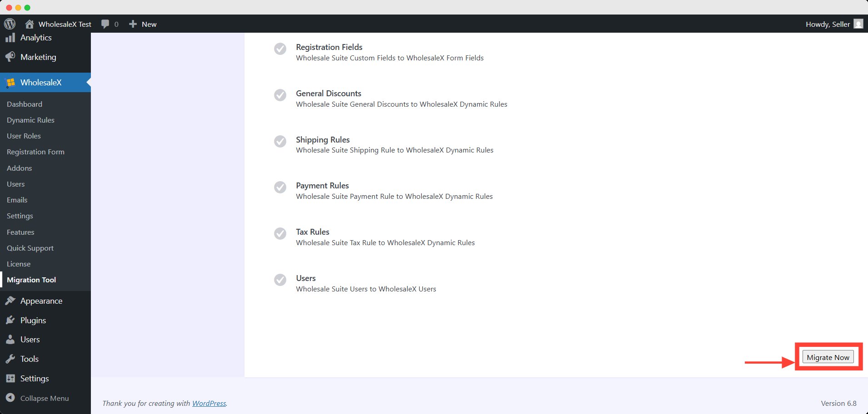Click the Collapse Menu arrow icon
The width and height of the screenshot is (868, 414).
click(x=10, y=398)
